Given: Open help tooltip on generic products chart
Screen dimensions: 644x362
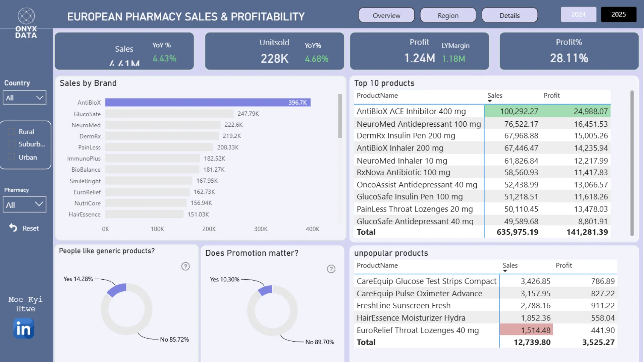Looking at the screenshot, I should [185, 266].
